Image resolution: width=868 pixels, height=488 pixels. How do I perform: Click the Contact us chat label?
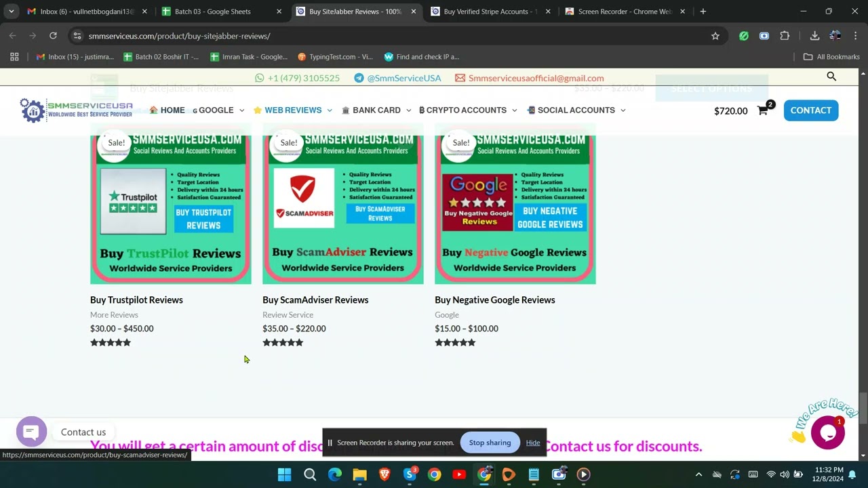pos(83,432)
